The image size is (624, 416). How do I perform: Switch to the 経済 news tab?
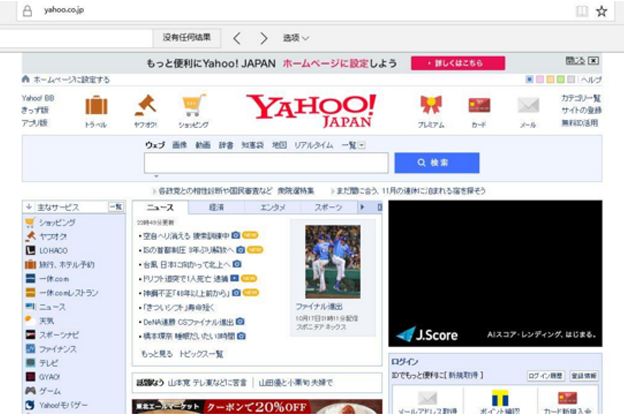pos(216,207)
